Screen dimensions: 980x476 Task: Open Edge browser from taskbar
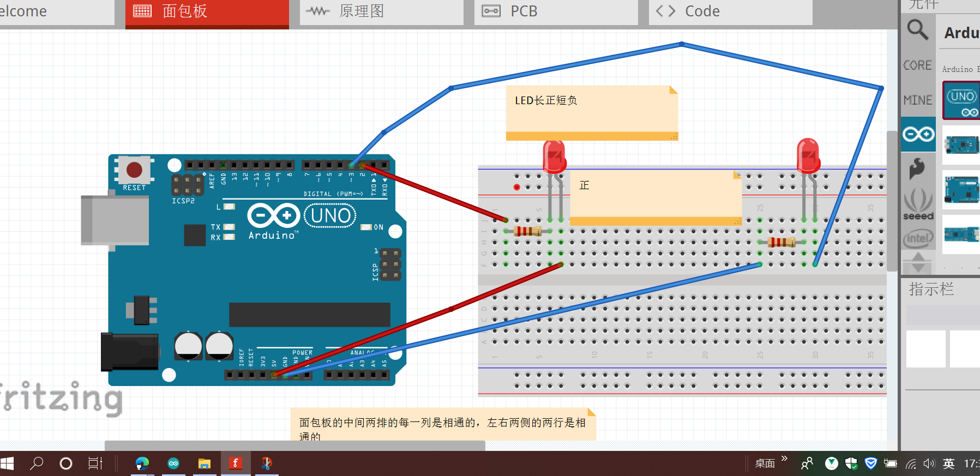pos(142,463)
